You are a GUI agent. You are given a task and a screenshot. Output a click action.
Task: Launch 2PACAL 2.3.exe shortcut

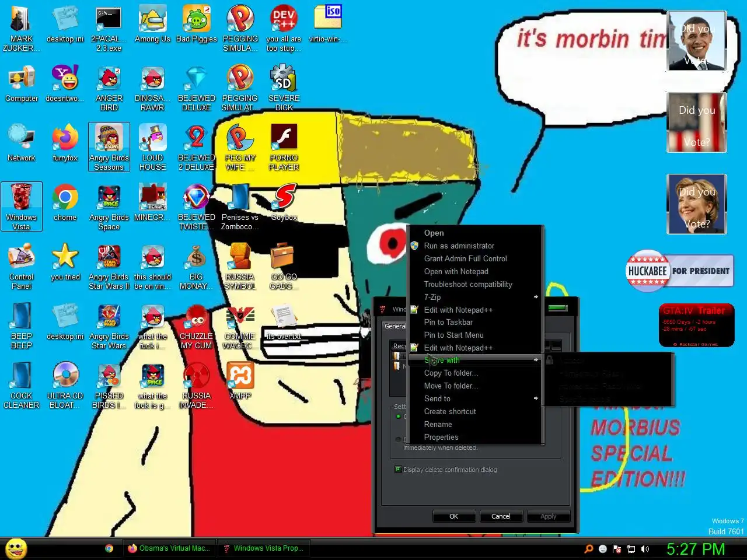point(109,28)
